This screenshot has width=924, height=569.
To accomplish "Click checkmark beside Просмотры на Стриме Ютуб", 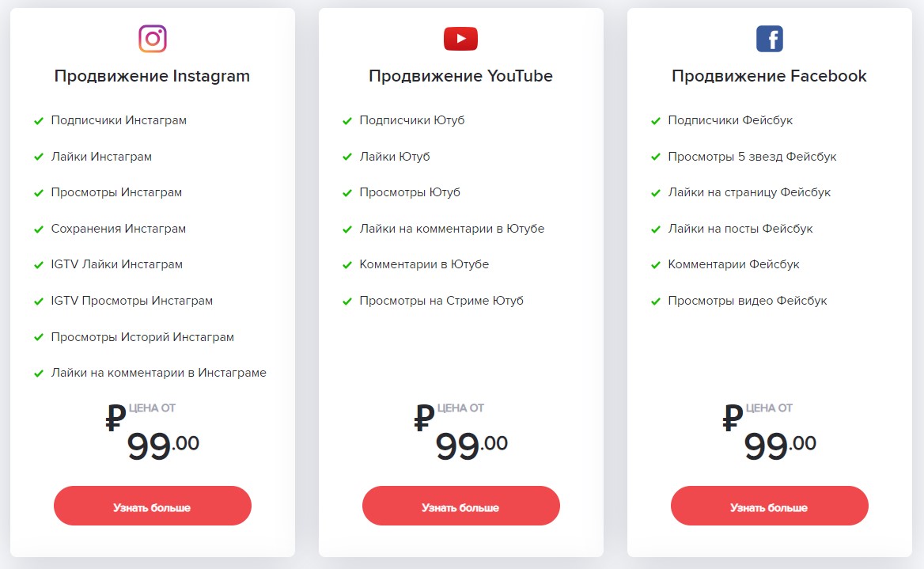I will 346,302.
